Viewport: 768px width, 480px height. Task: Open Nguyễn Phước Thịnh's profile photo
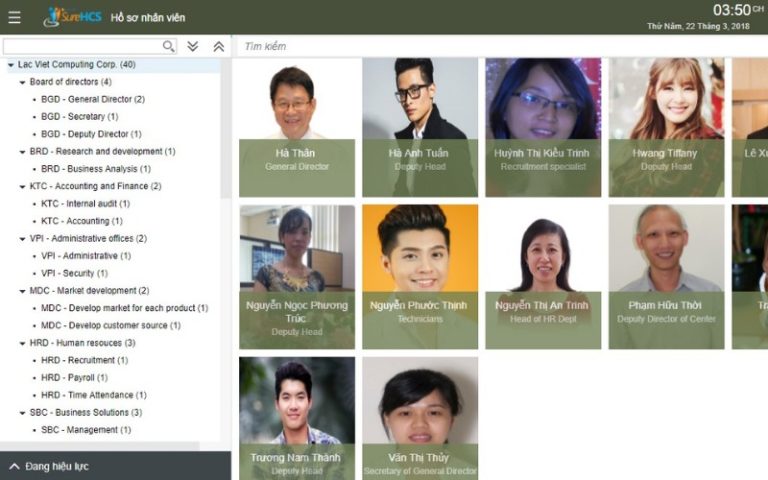click(x=420, y=250)
